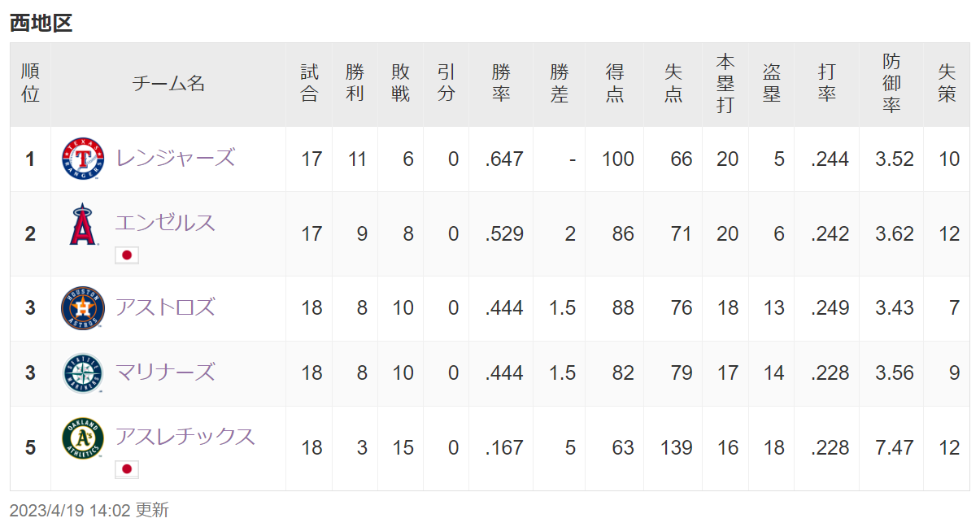This screenshot has width=980, height=527.
Task: Click the 勝率 column header
Action: 501,84
